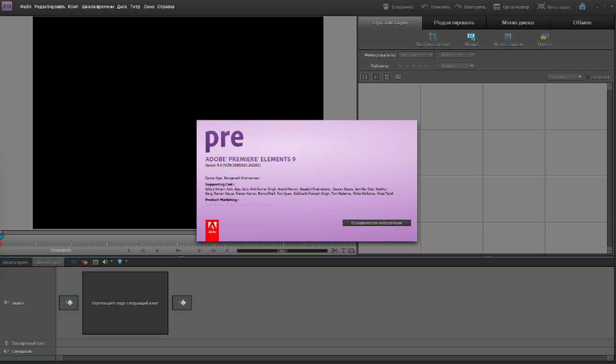Open the 'и выше' rating dropdown
The height and width of the screenshot is (364, 616).
[457, 66]
